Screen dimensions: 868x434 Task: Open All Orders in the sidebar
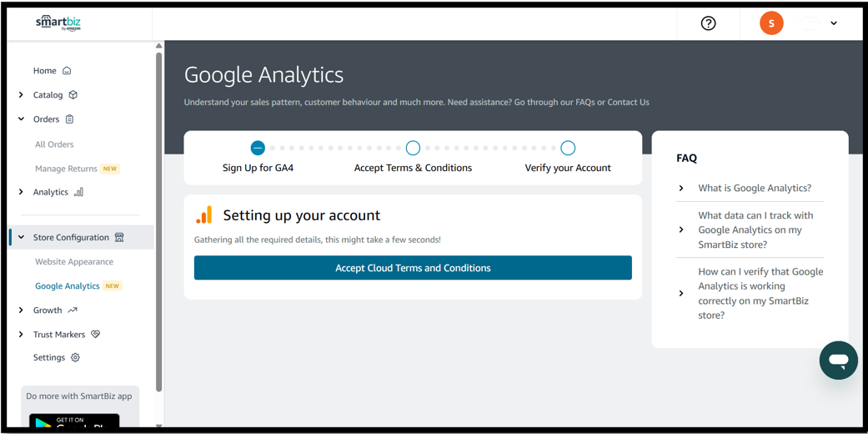coord(54,144)
